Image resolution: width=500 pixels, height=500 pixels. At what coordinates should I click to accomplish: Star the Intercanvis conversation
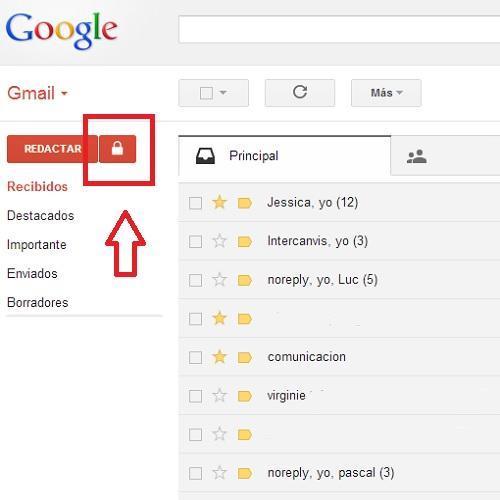point(219,241)
